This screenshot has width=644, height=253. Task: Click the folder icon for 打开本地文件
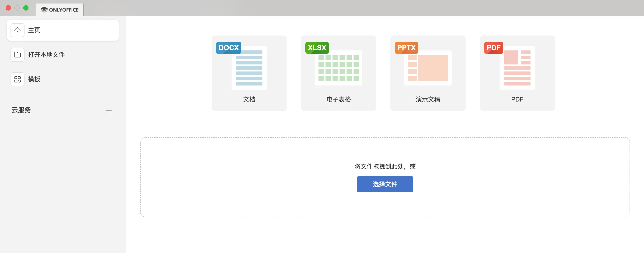coord(17,55)
